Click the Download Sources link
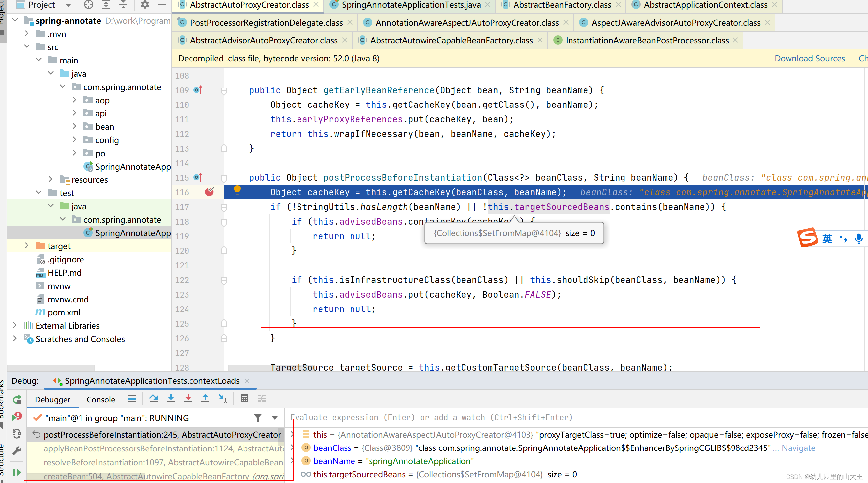The height and width of the screenshot is (483, 868). [810, 58]
